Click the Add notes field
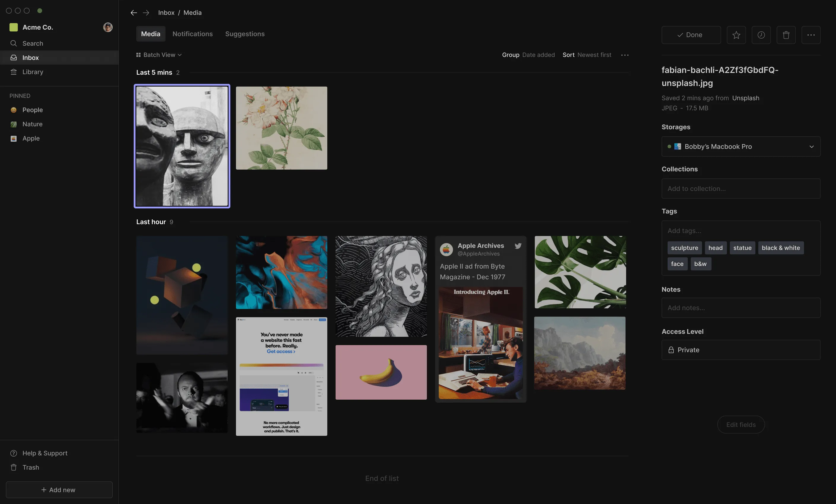This screenshot has height=504, width=836. [x=741, y=308]
